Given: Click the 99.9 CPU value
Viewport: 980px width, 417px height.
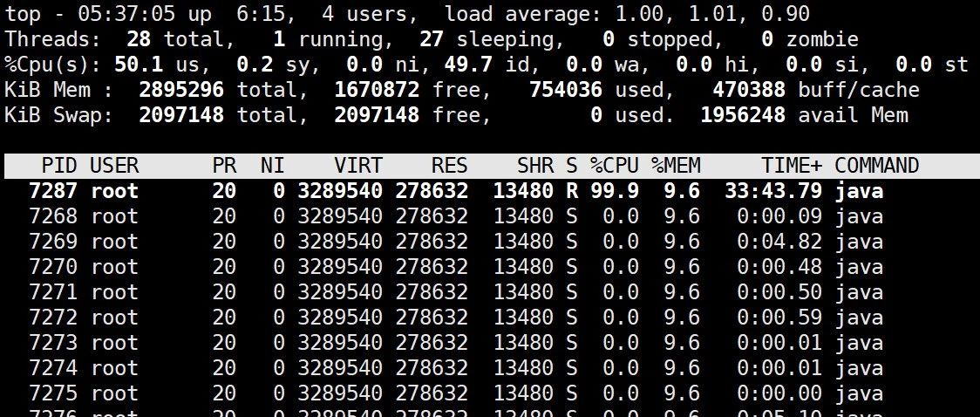Looking at the screenshot, I should pyautogui.click(x=615, y=191).
